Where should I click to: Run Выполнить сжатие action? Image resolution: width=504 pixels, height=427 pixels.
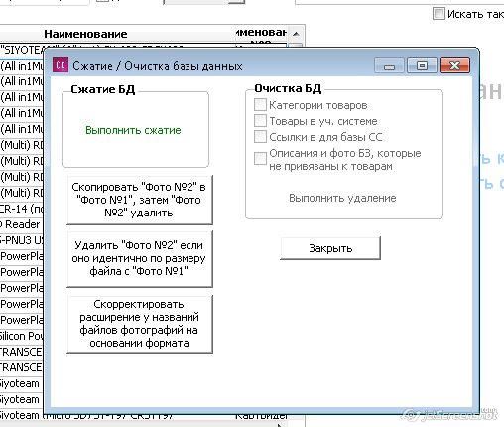pyautogui.click(x=133, y=130)
